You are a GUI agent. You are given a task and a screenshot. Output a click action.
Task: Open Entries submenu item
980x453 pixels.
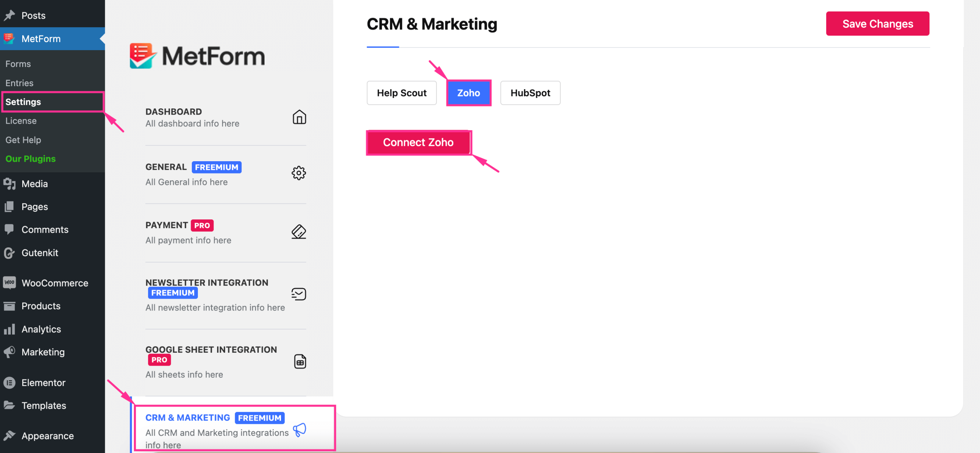[19, 83]
